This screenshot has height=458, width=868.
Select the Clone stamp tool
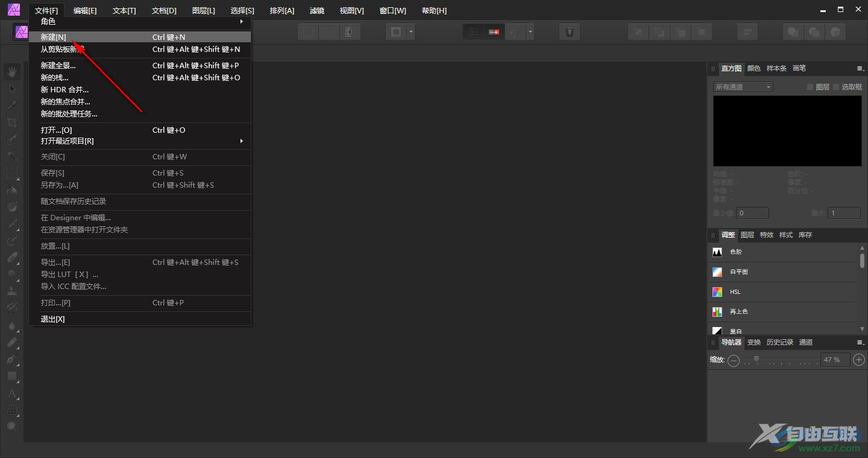pos(12,291)
